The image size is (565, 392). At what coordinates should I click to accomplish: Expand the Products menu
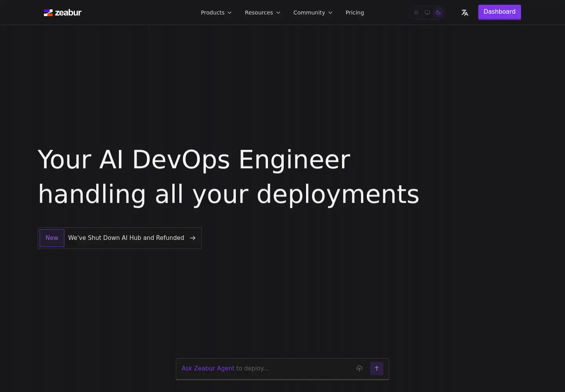tap(216, 13)
